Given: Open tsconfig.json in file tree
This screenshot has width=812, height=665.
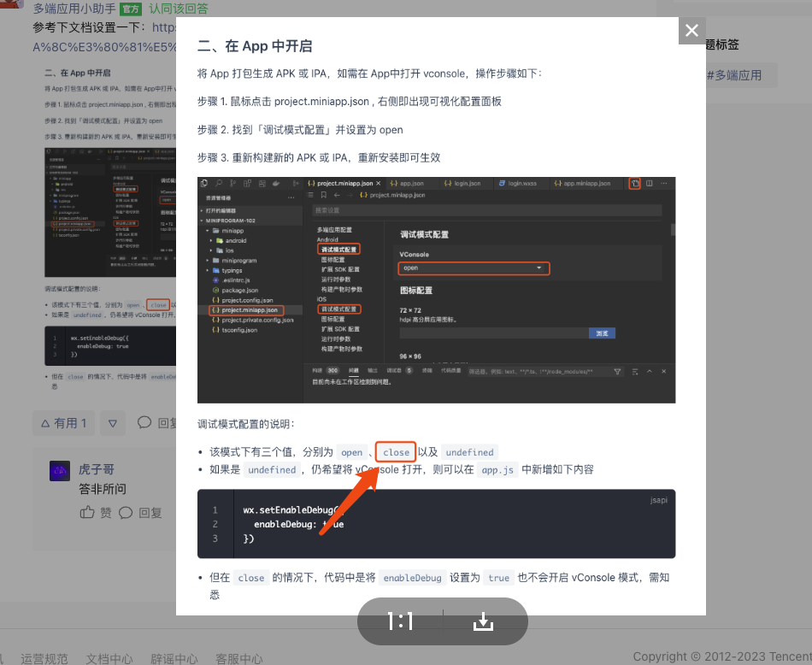Looking at the screenshot, I should click(x=239, y=330).
